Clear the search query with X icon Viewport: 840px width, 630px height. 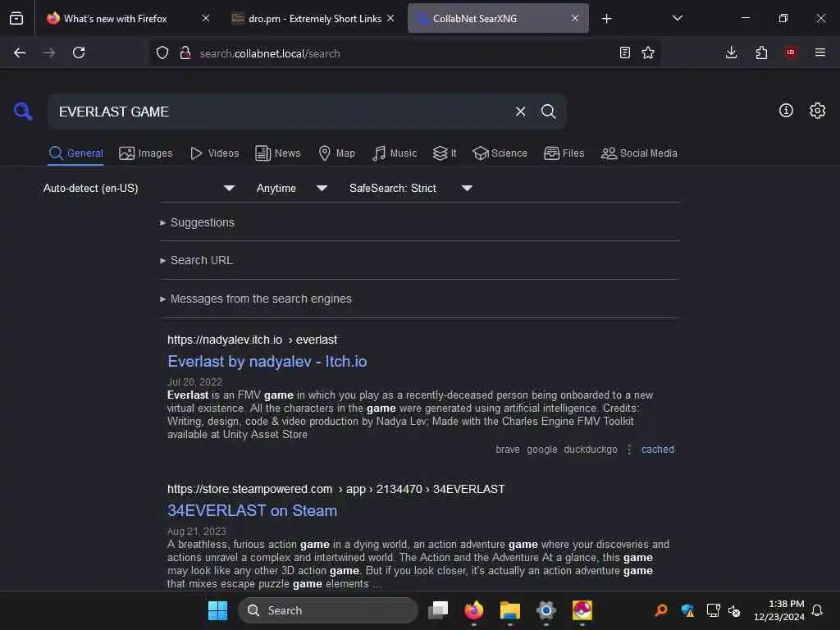point(520,112)
